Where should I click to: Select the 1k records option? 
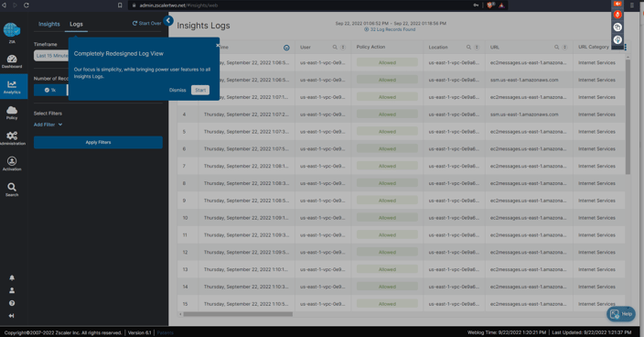(50, 90)
